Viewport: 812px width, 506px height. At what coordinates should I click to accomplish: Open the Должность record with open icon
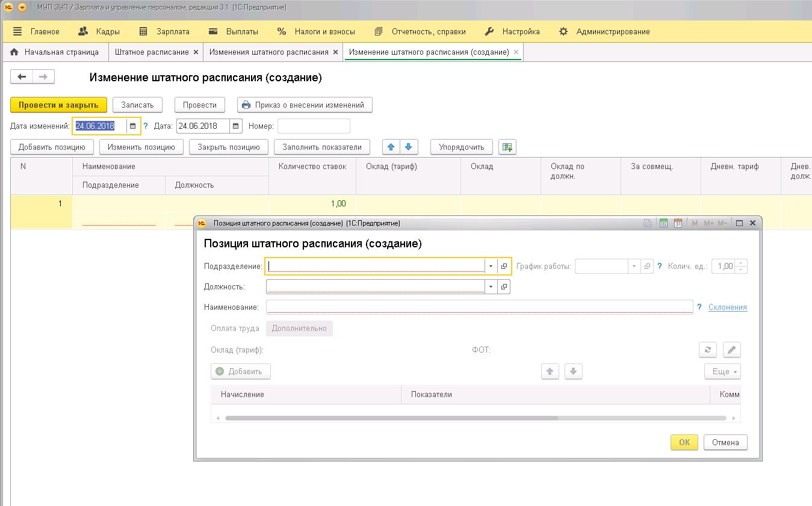(504, 286)
